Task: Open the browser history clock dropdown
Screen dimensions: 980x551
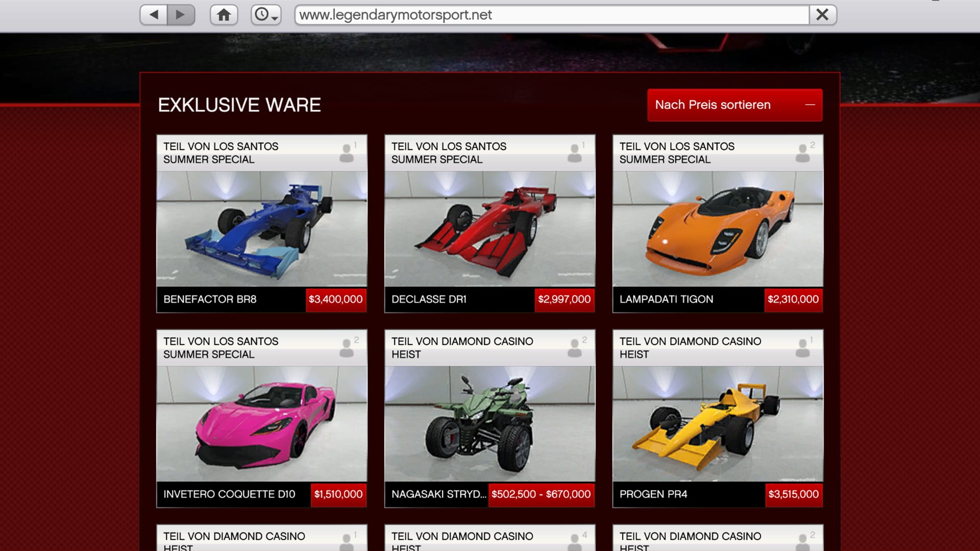Action: click(266, 15)
